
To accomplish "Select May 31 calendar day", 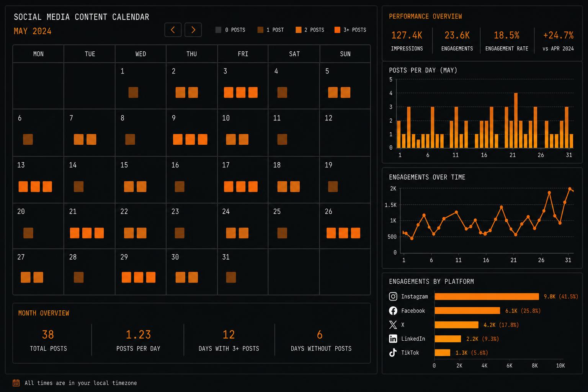I will pyautogui.click(x=243, y=272).
